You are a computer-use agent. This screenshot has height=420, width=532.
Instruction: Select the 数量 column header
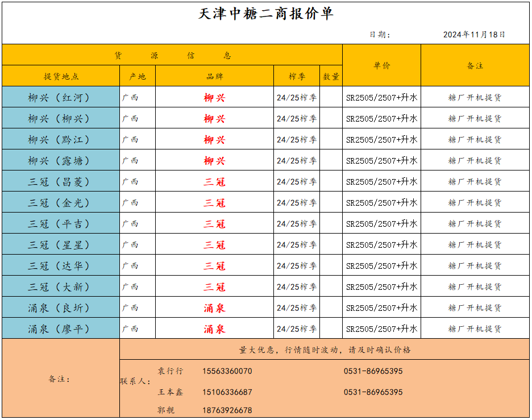(331, 76)
